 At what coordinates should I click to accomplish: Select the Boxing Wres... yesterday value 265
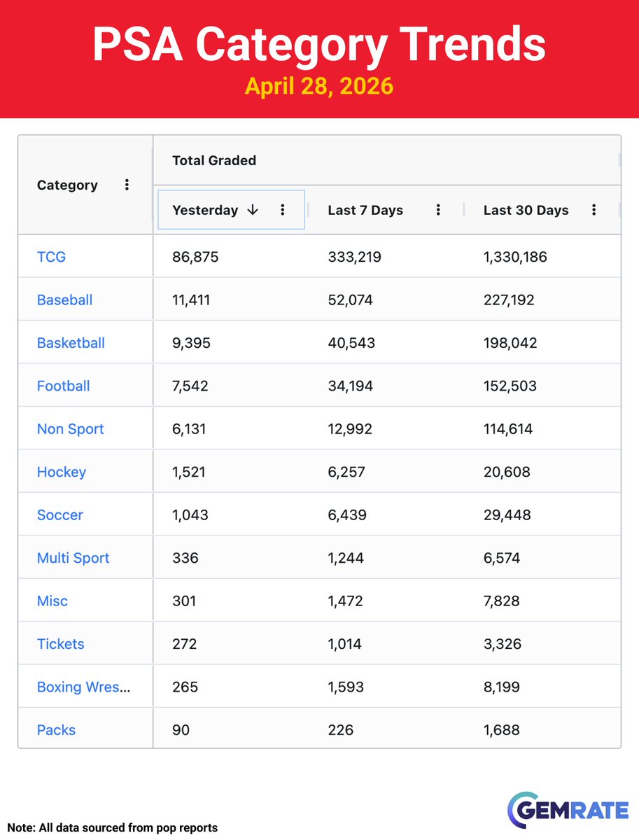click(185, 687)
